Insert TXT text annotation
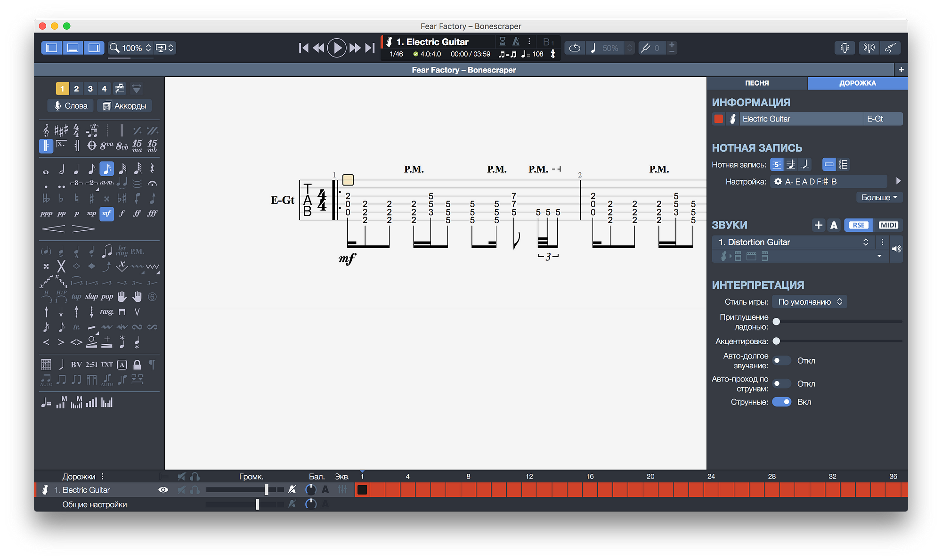 [107, 365]
